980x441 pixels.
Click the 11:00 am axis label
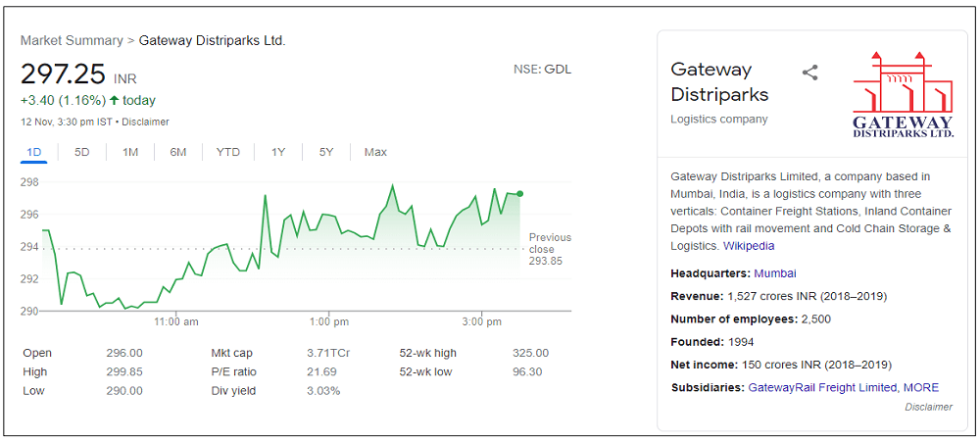[176, 321]
